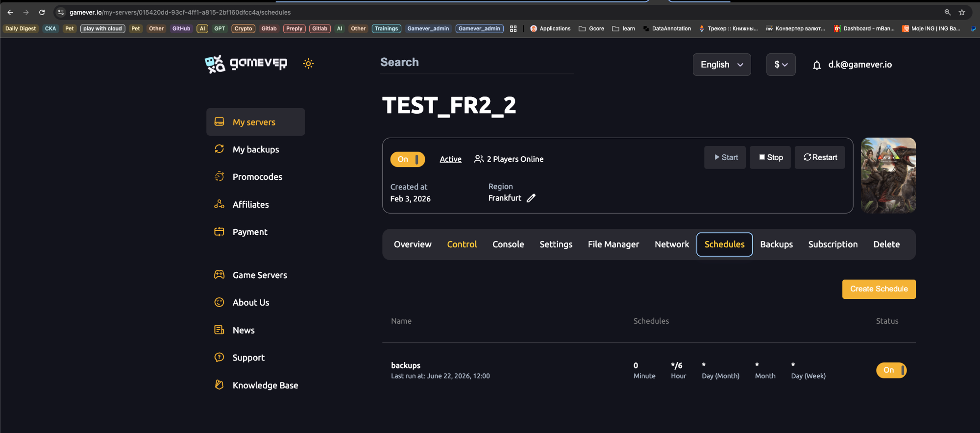
Task: Reload the page in browser
Action: click(x=42, y=12)
